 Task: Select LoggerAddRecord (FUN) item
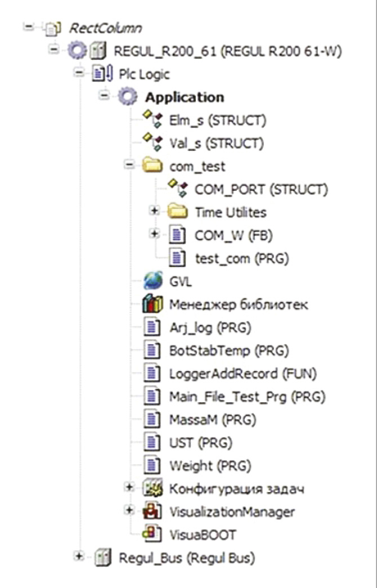tap(243, 374)
